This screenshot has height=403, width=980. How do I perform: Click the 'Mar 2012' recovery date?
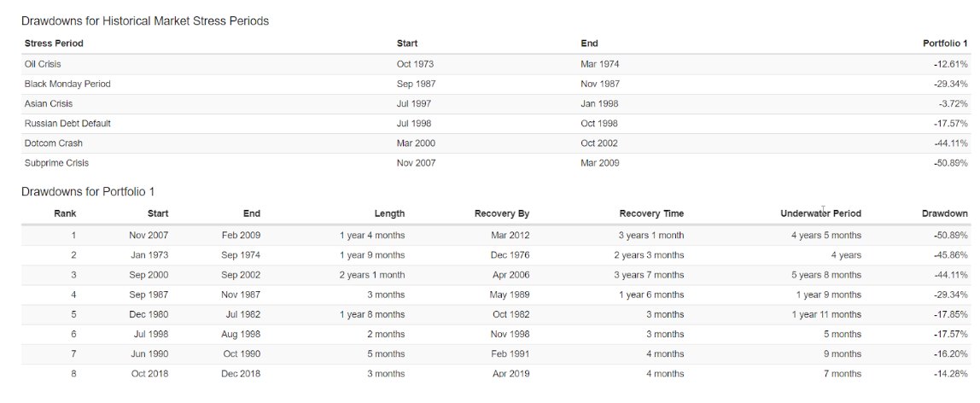tap(510, 236)
